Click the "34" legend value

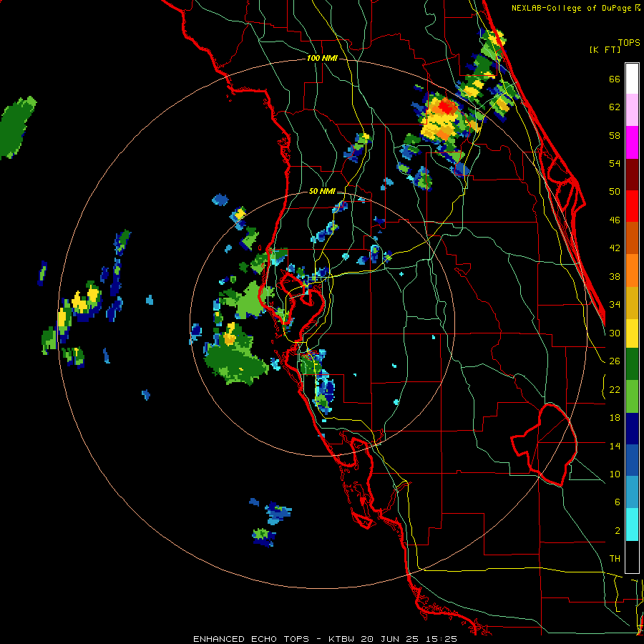pos(615,305)
